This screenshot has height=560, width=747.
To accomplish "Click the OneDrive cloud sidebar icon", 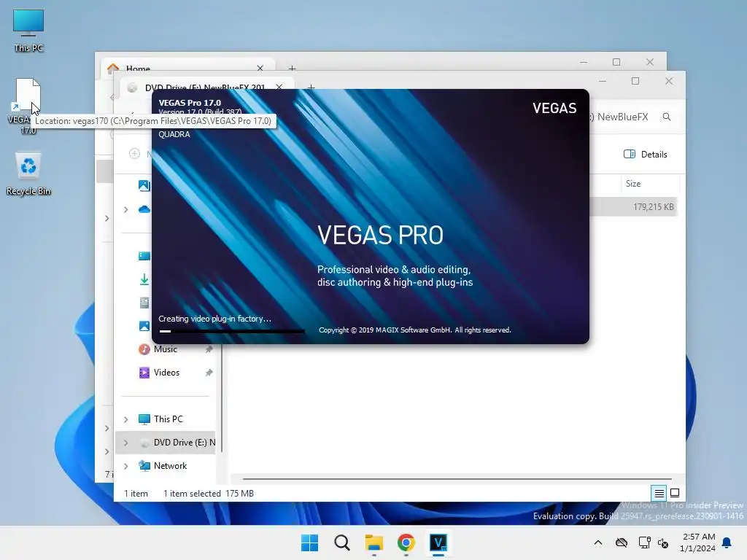I will coord(144,209).
